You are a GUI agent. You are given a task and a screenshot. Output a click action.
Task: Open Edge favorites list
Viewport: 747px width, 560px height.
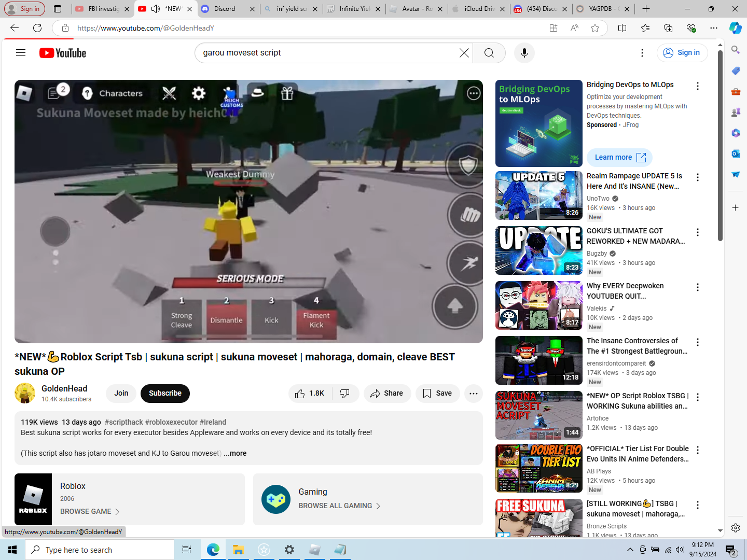645,28
